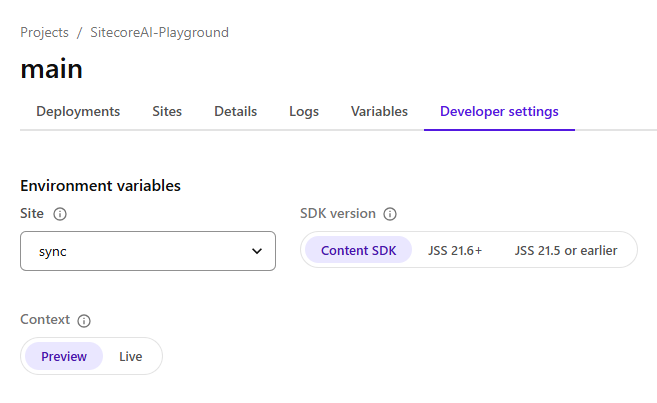Choose JSS 21.6+ SDK version
Screen dimensions: 657x403
click(455, 250)
